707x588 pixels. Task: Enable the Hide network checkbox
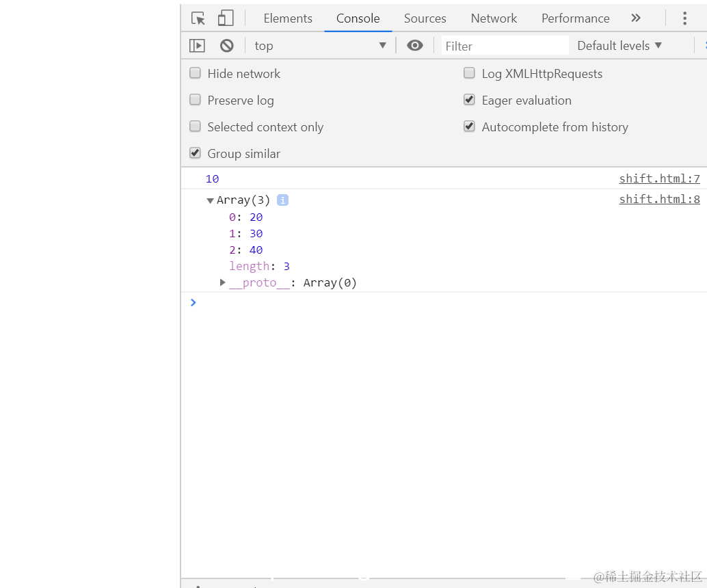196,73
